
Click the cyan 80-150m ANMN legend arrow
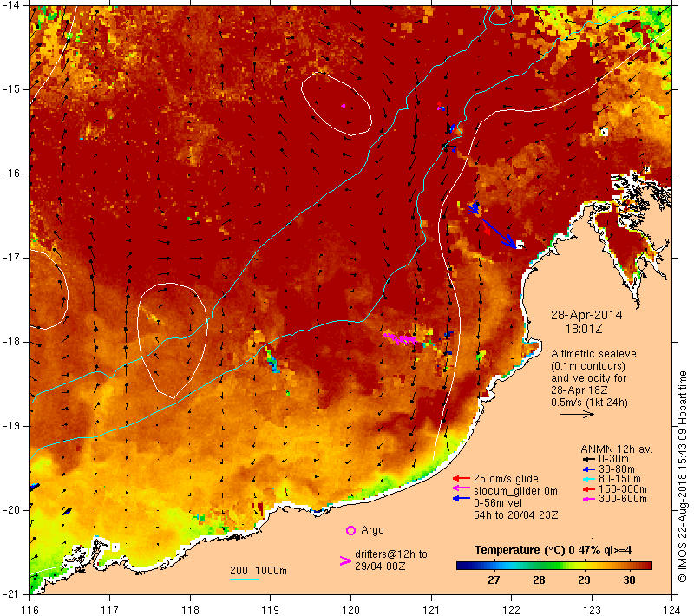pos(589,479)
